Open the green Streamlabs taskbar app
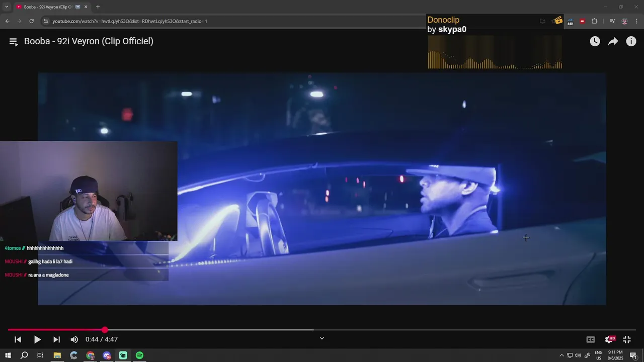 [123, 355]
